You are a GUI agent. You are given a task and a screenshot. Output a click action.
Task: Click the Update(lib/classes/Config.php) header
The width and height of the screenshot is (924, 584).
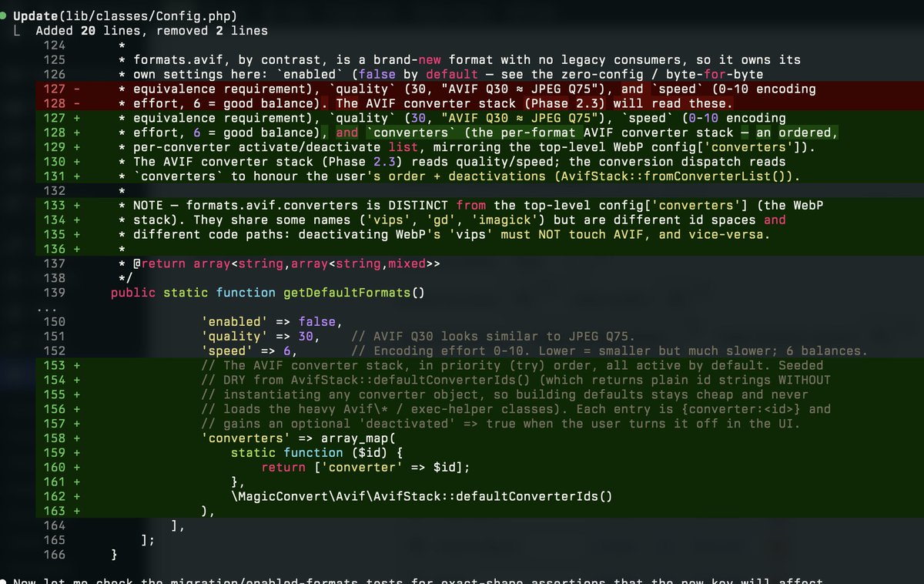[125, 16]
